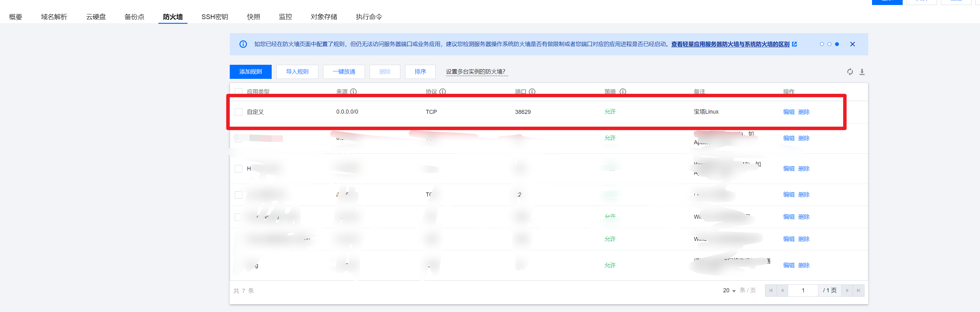Switch to the 备份点 tab
The image size is (980, 312).
pyautogui.click(x=134, y=17)
